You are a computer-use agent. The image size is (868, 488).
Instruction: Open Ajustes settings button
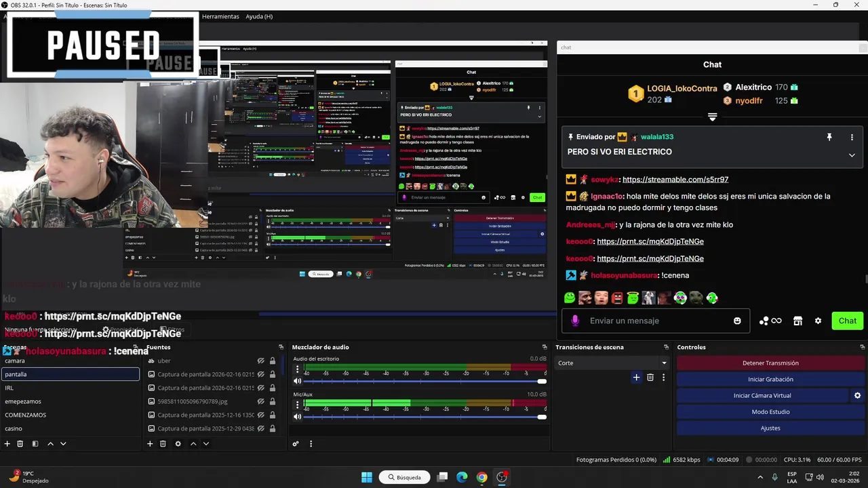pyautogui.click(x=770, y=428)
